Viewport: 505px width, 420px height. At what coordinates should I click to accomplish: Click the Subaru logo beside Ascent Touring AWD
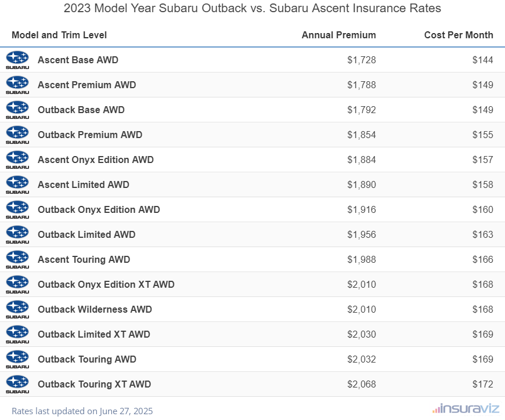coord(17,260)
